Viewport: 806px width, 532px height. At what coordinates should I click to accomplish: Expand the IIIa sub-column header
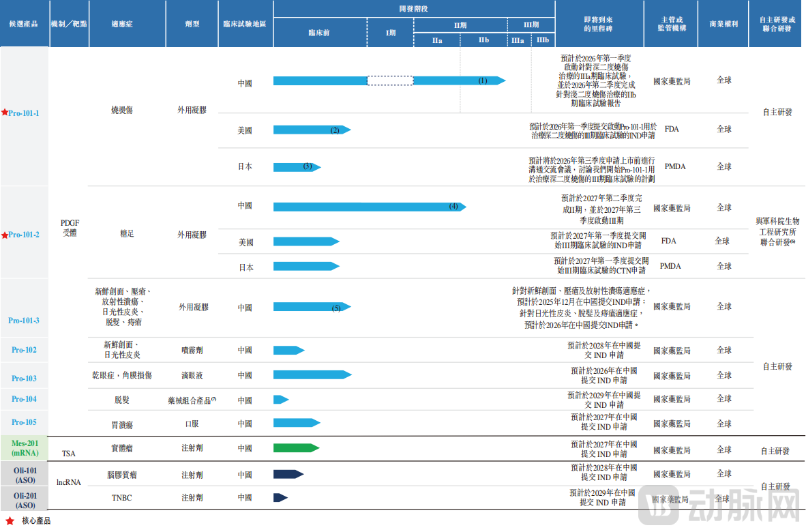tap(518, 40)
